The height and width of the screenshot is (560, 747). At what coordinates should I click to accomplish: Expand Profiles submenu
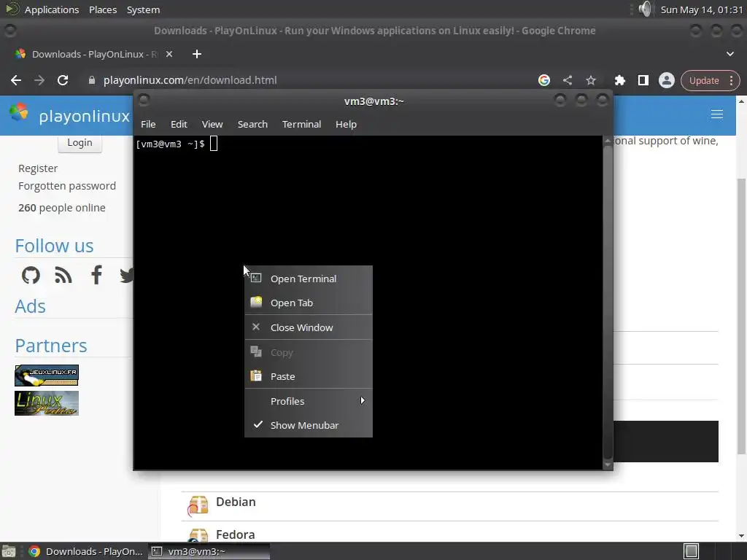pos(309,401)
